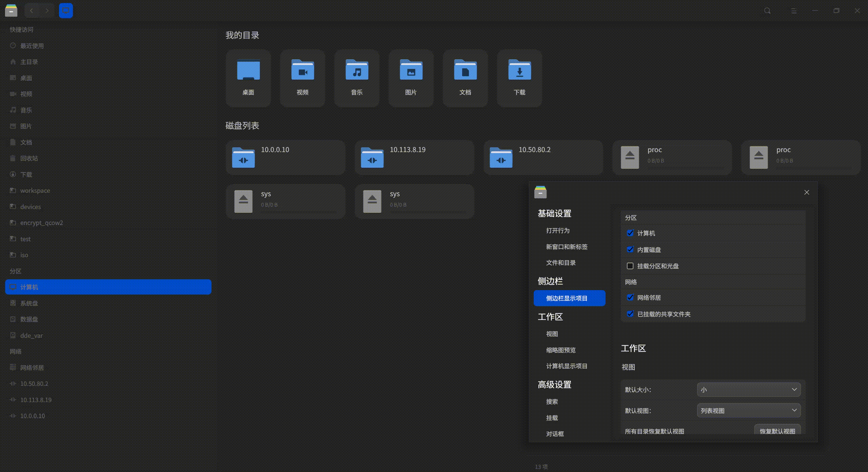
Task: Open the 默认视图 dropdown showing 列表视图
Action: (x=749, y=411)
